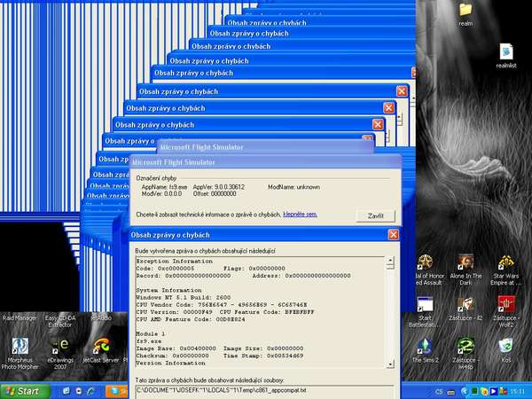Image resolution: width=532 pixels, height=399 pixels.
Task: Close the front 'Obsah zprávy o chybách' dialog
Action: (x=391, y=235)
